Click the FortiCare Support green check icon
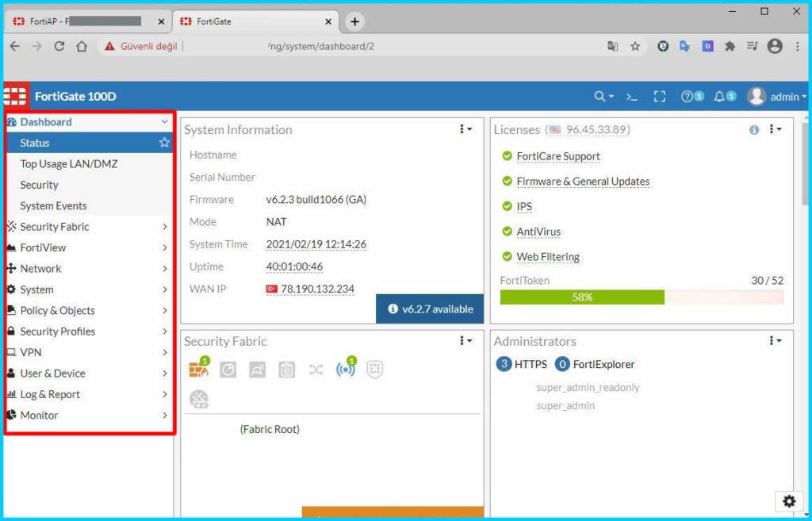 (507, 156)
